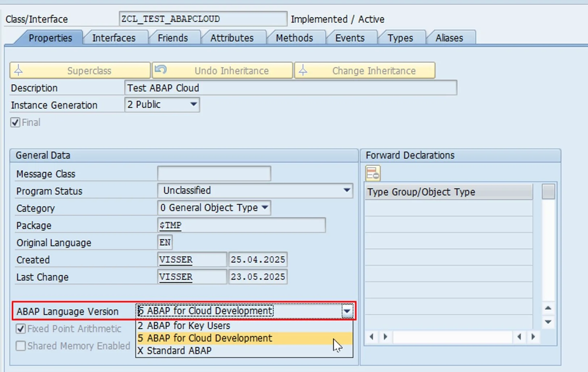Enable Shared Memory Enabled
The width and height of the screenshot is (588, 372).
(20, 346)
